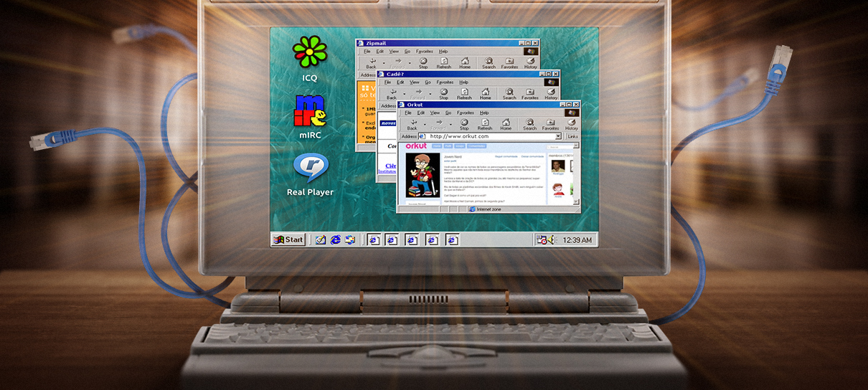
Task: Open the Help menu in Zipmail window
Action: [443, 52]
